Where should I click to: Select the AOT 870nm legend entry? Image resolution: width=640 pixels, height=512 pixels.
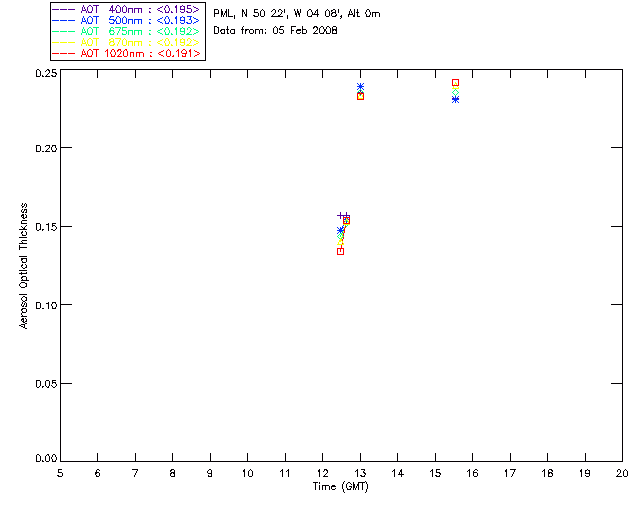point(126,42)
